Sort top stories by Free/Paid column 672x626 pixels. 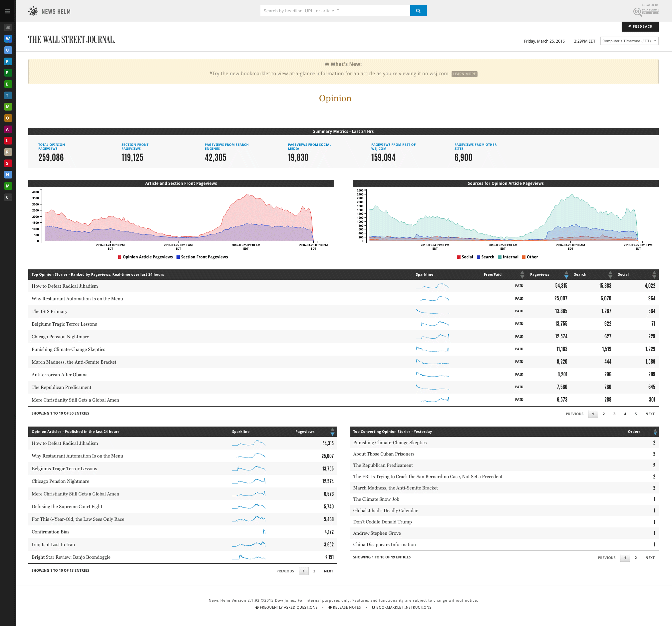click(x=522, y=274)
